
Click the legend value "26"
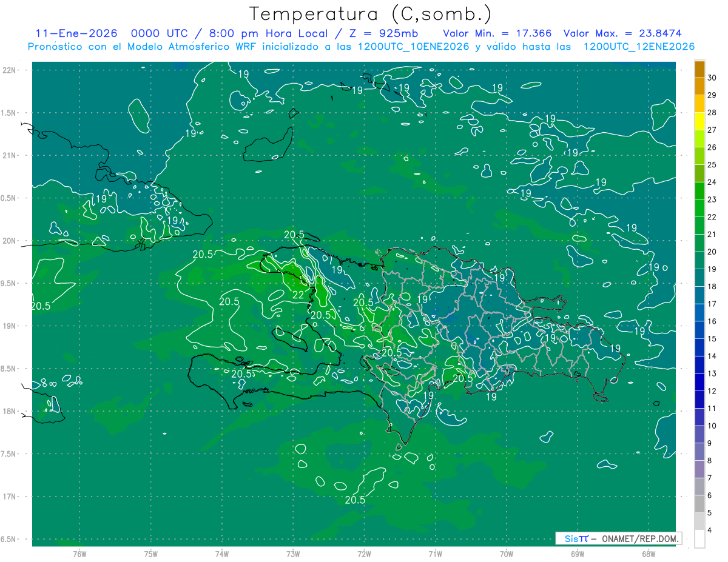pyautogui.click(x=712, y=147)
